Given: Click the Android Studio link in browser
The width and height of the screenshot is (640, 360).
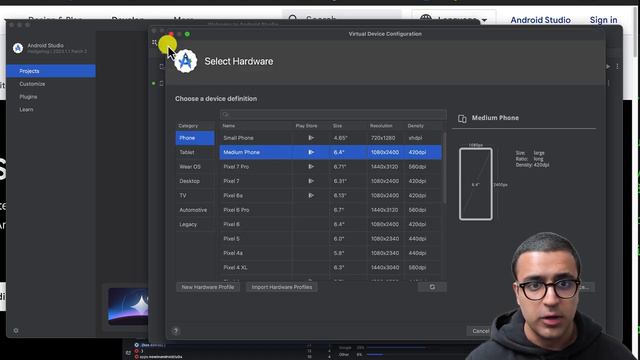Looking at the screenshot, I should (x=540, y=20).
